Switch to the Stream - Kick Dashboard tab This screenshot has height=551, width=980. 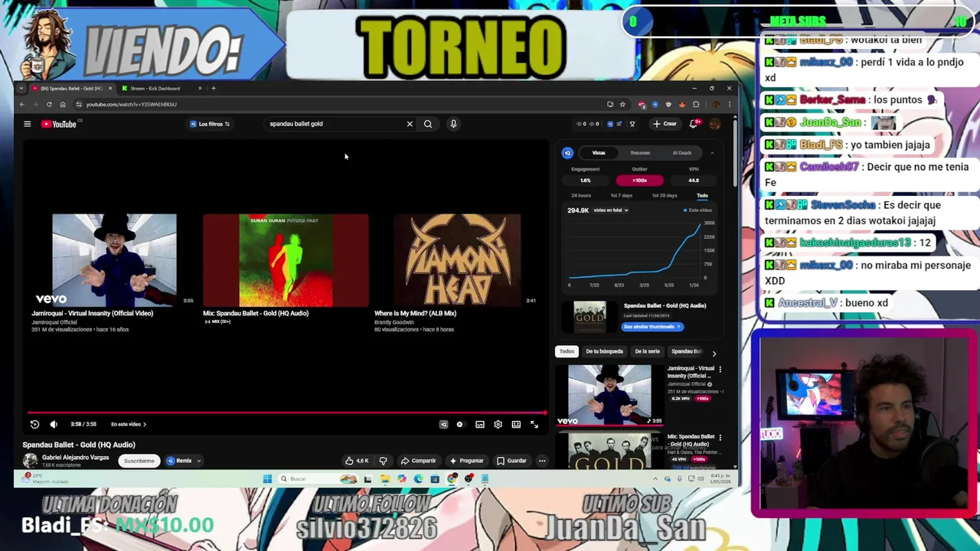tap(161, 88)
